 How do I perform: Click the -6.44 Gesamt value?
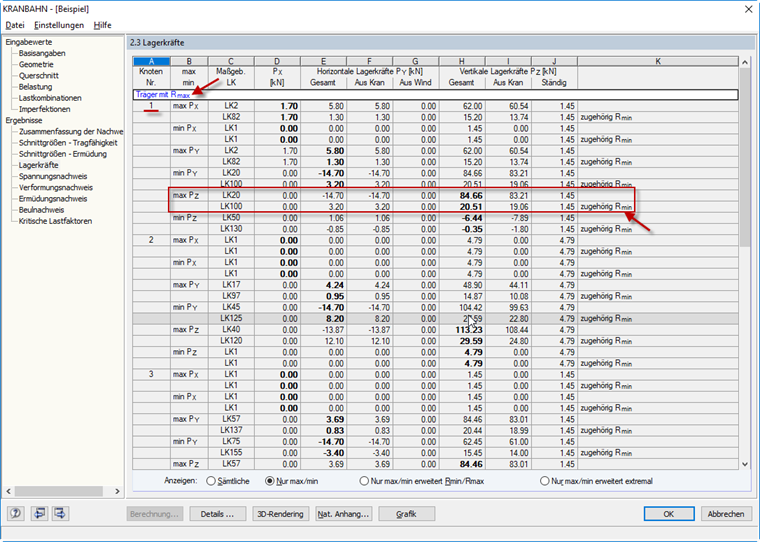tap(462, 218)
